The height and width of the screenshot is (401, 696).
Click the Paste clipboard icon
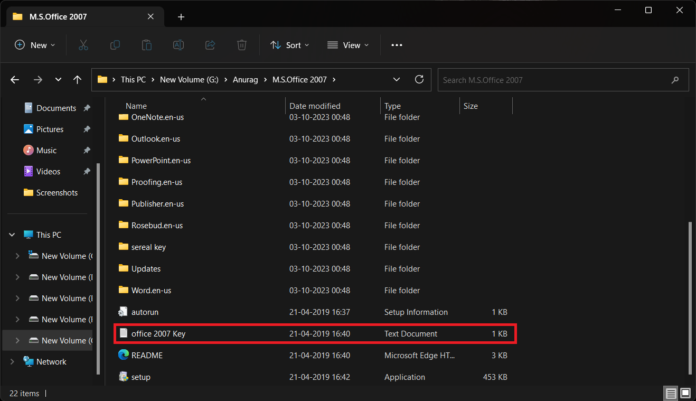pos(146,45)
